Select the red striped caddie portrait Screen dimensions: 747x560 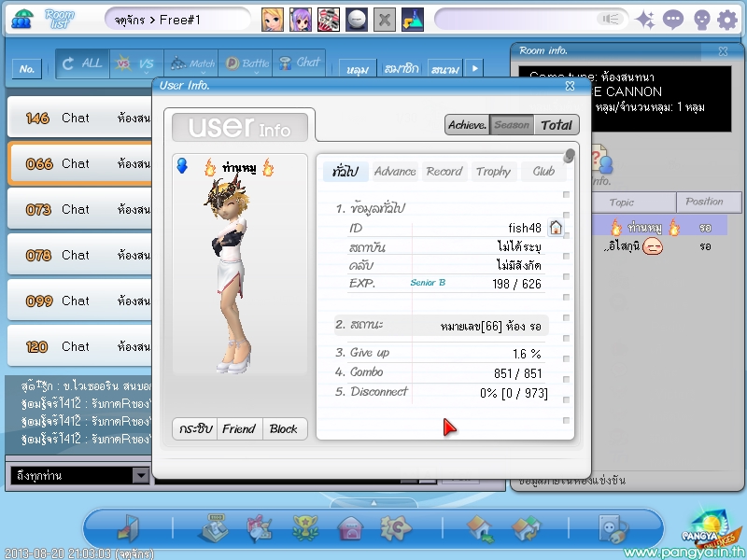point(329,20)
